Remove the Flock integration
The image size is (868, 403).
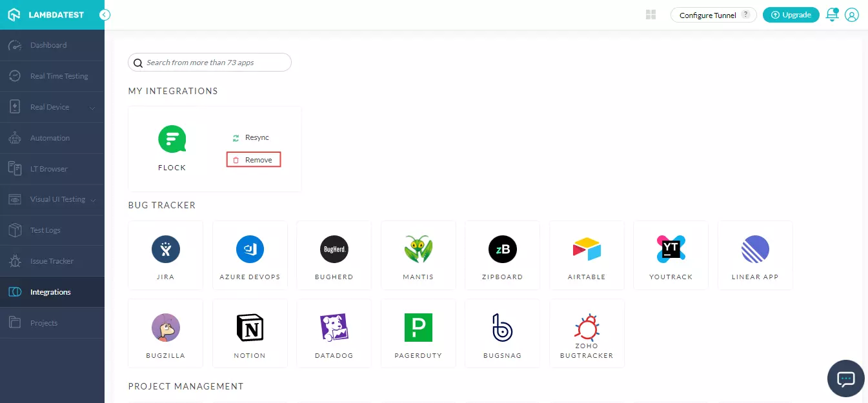pyautogui.click(x=254, y=160)
